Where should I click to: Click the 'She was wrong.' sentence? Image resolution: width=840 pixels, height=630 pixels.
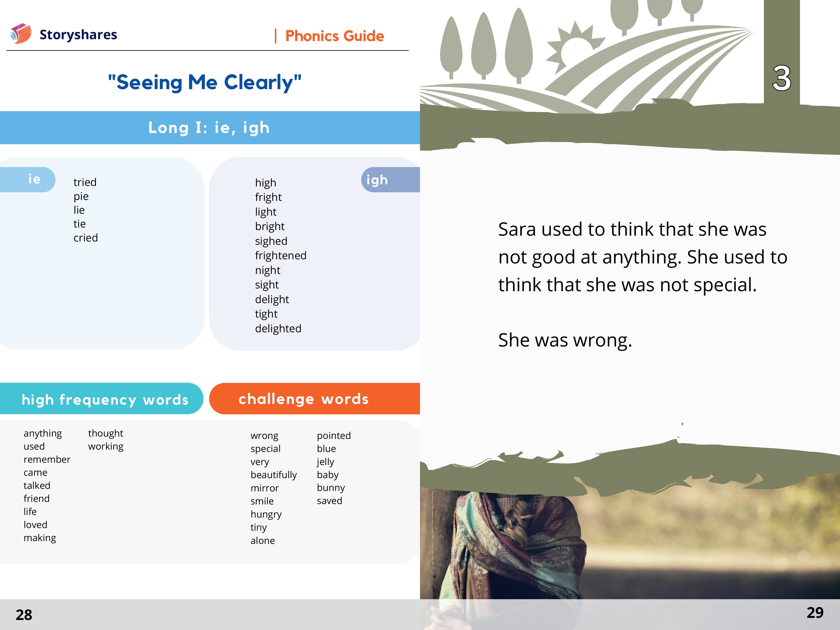point(565,340)
